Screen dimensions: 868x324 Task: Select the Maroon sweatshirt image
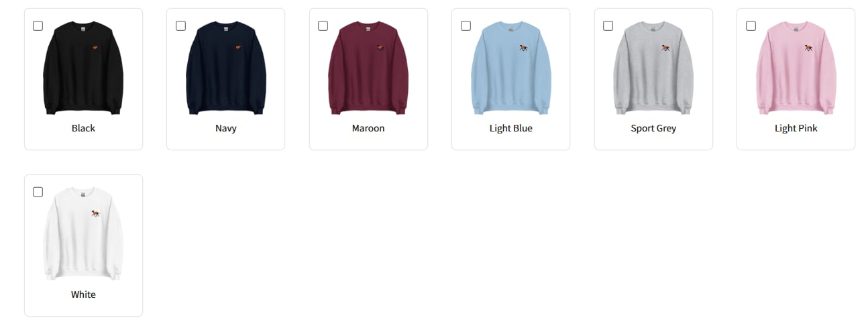(368, 67)
